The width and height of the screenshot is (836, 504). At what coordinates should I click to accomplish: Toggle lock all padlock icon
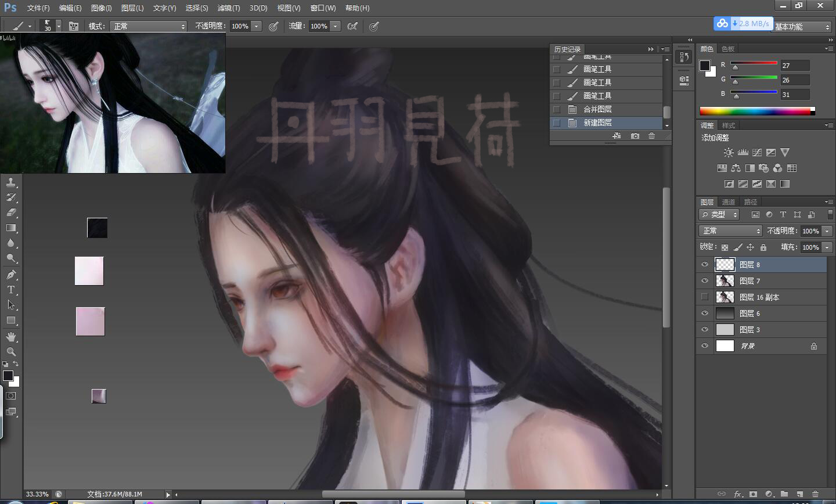(763, 247)
